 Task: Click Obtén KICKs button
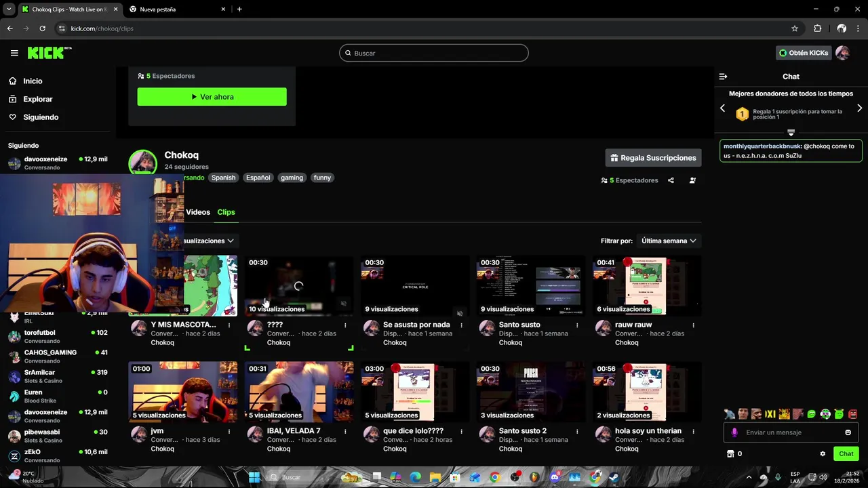click(804, 53)
